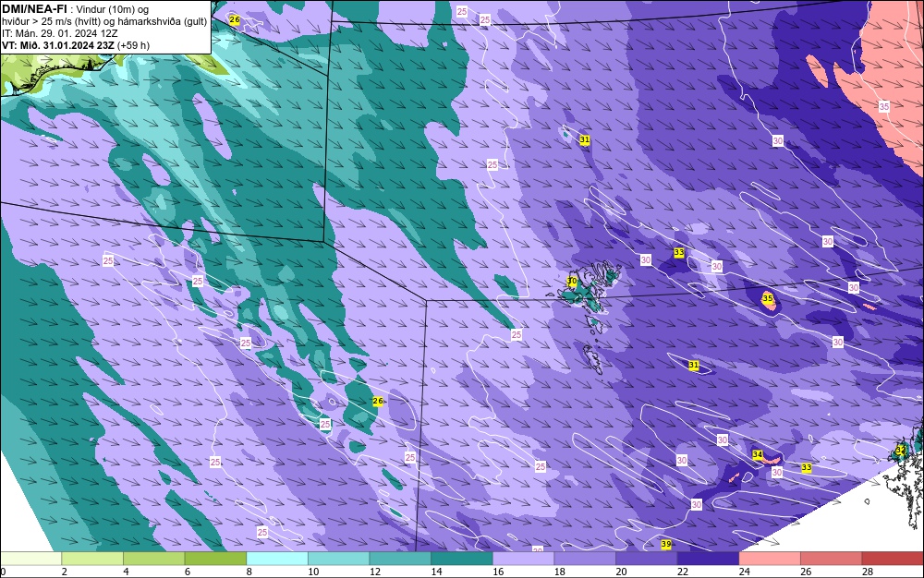Click the 16–18 m/s lavender legend swatch
Screen dimensions: 924x578
[x=523, y=558]
